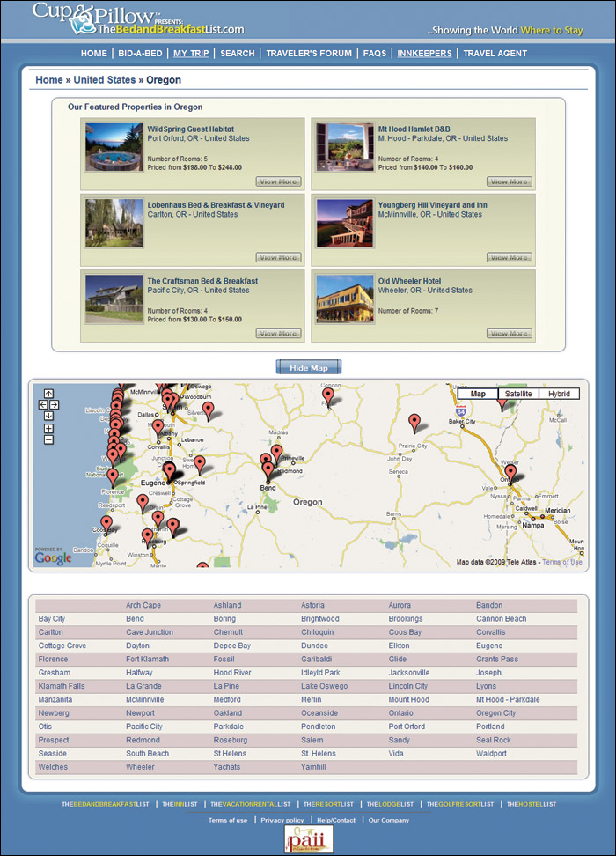This screenshot has width=616, height=856.
Task: Switch the map to Satellite view
Action: tap(518, 394)
